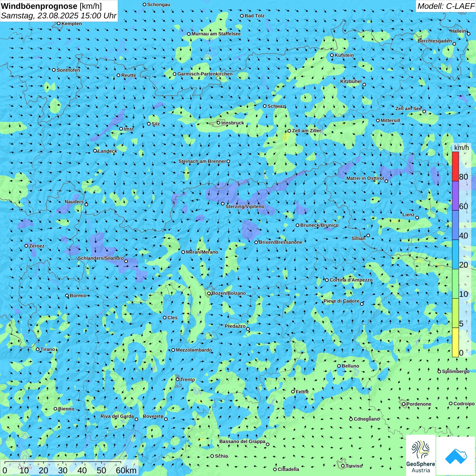Screen dimensions: 476x476
Task: Click the Bassano del Grappa label
Action: point(242,441)
